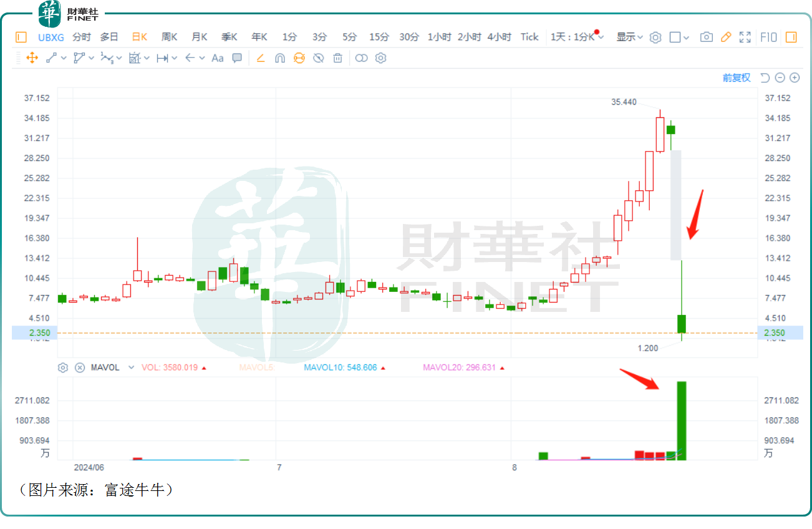Select the numbered wave pattern tool
This screenshot has width=812, height=529.
107,58
